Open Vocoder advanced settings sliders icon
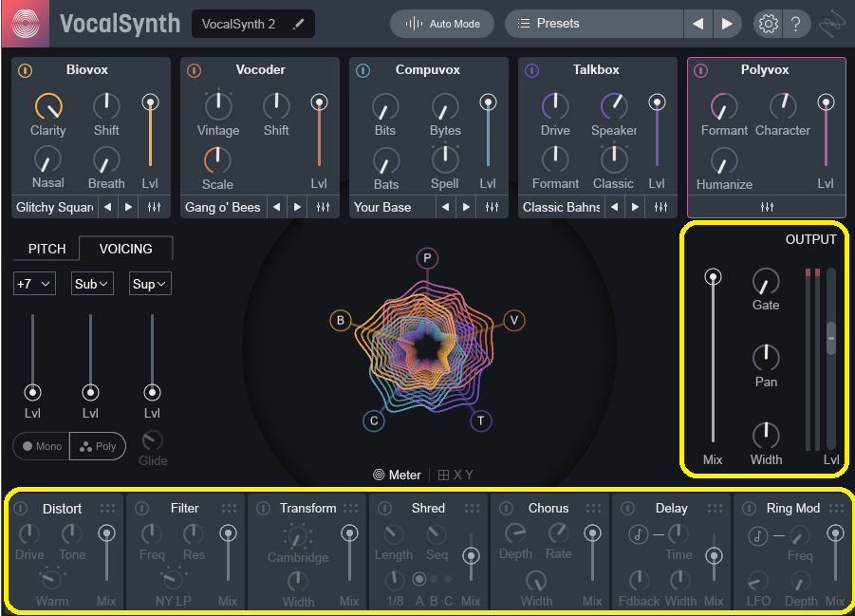Viewport: 855px width, 616px height. point(324,207)
